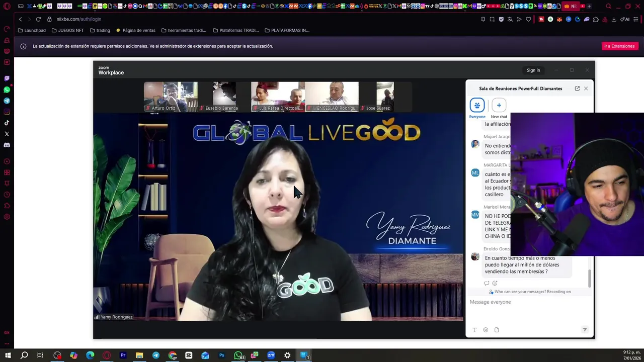Open Windows Start menu
The height and width of the screenshot is (362, 644).
point(8,355)
